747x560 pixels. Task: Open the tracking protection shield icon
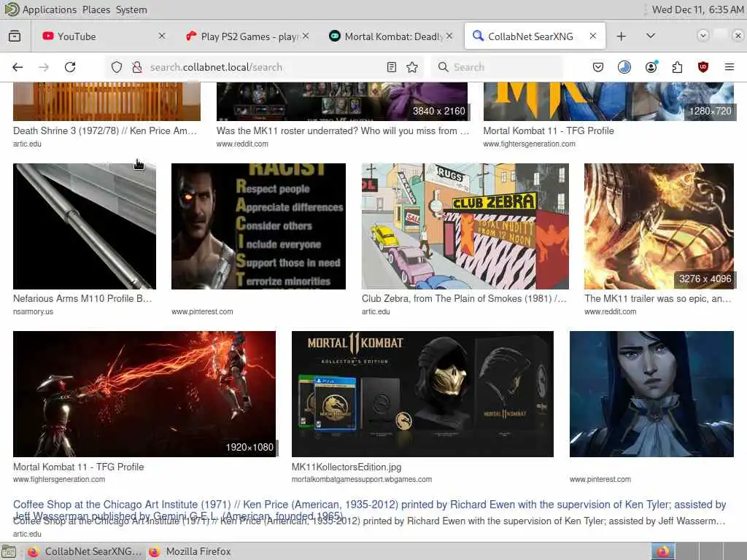[x=117, y=67]
